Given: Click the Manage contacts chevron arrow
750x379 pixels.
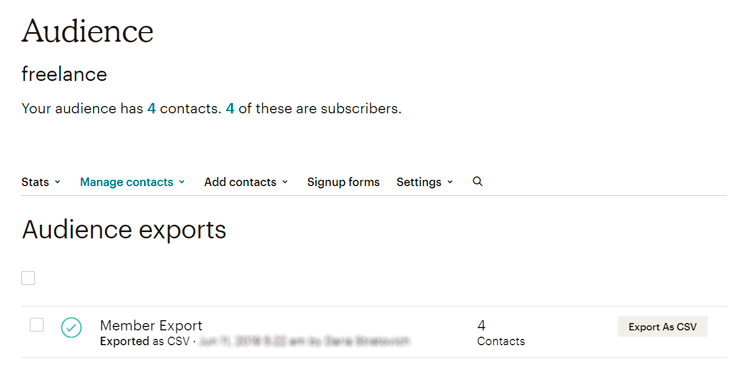Looking at the screenshot, I should 182,182.
